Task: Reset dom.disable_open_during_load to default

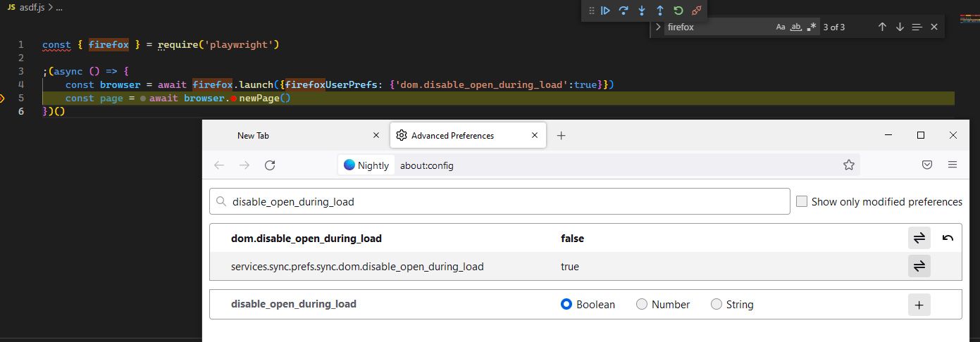Action: point(948,239)
